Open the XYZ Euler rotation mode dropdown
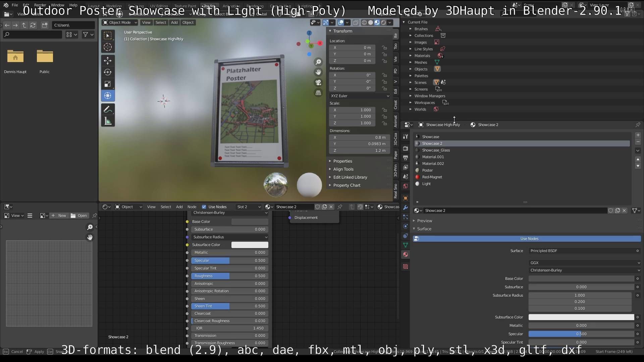Image resolution: width=644 pixels, height=362 pixels. [360, 96]
